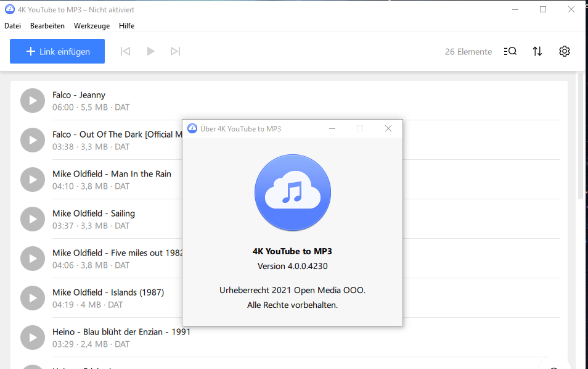The width and height of the screenshot is (588, 369).
Task: Play Mike Oldfield - Islands (1987)
Action: click(x=33, y=298)
